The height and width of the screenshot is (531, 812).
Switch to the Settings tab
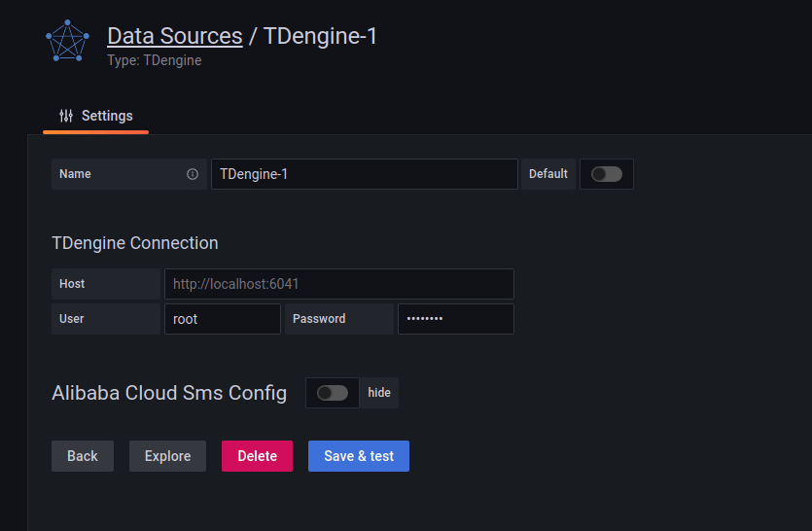point(96,116)
